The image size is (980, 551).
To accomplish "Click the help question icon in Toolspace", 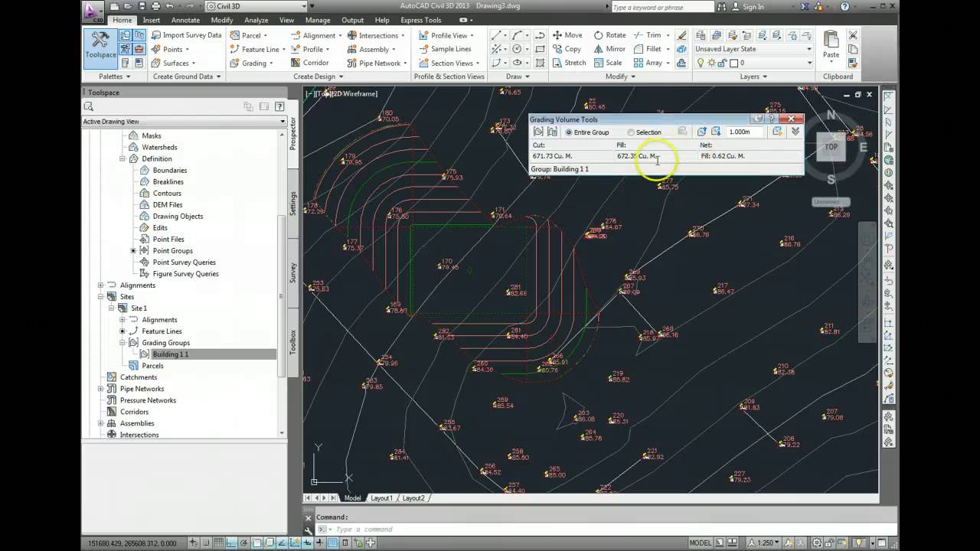I will pos(279,106).
